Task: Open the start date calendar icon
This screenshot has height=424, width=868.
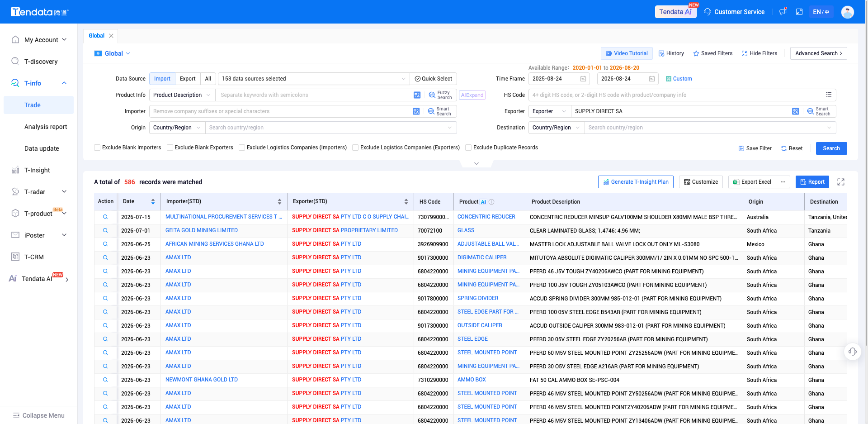Action: [583, 79]
